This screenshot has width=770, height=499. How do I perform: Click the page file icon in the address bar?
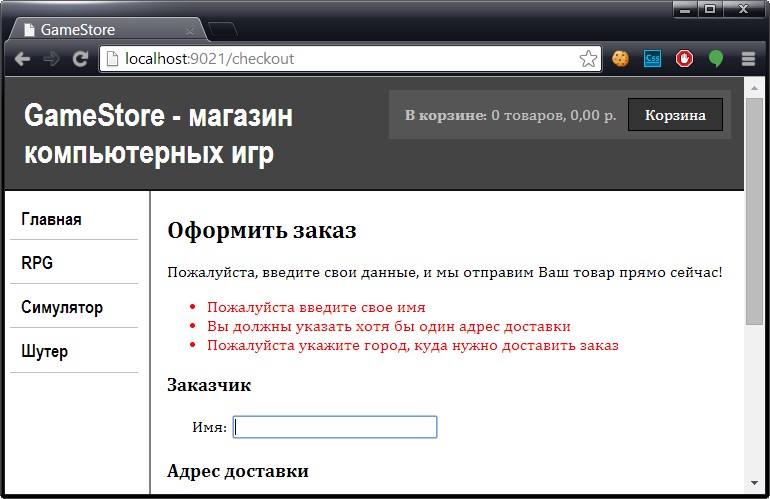tap(112, 59)
